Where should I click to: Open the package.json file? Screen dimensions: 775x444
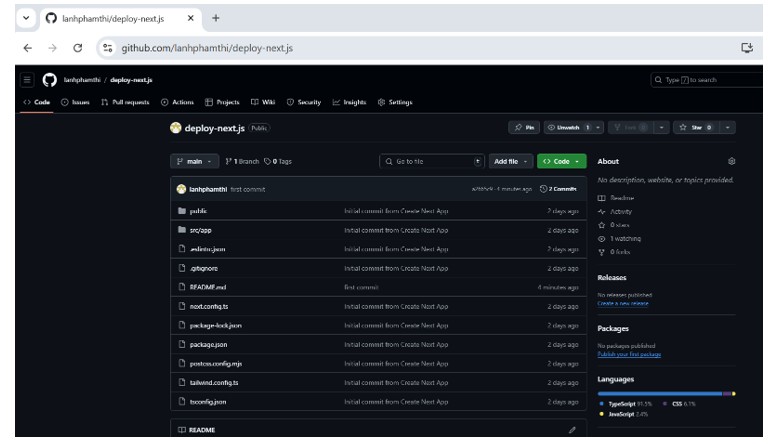(x=209, y=345)
